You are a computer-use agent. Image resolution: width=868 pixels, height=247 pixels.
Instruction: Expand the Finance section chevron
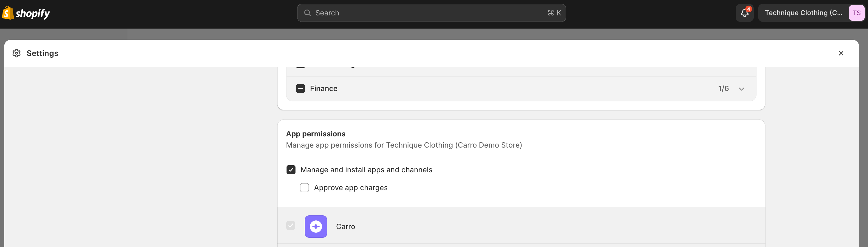[741, 89]
